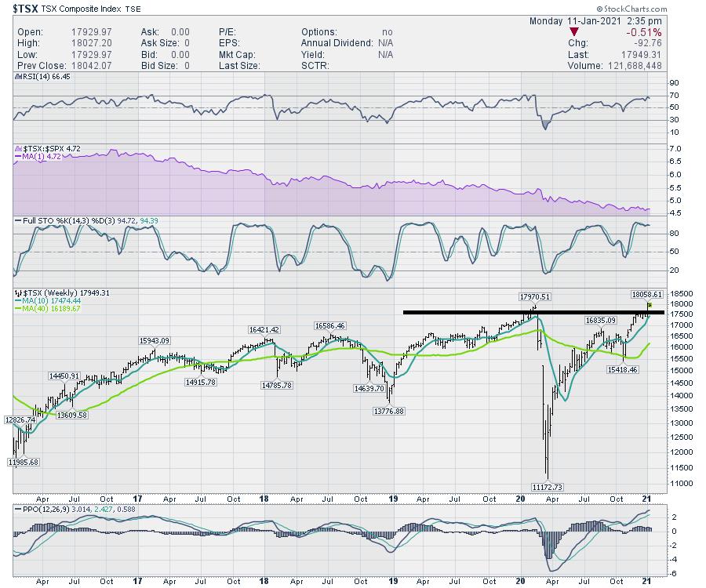The height and width of the screenshot is (588, 706).
Task: Click the yellow marker on latest price bar
Action: pos(649,304)
